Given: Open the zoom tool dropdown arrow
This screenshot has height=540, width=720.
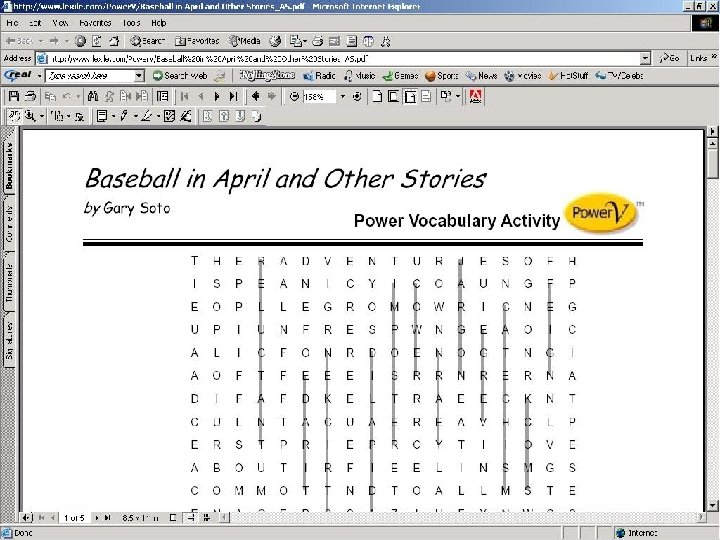Looking at the screenshot, I should coord(42,116).
